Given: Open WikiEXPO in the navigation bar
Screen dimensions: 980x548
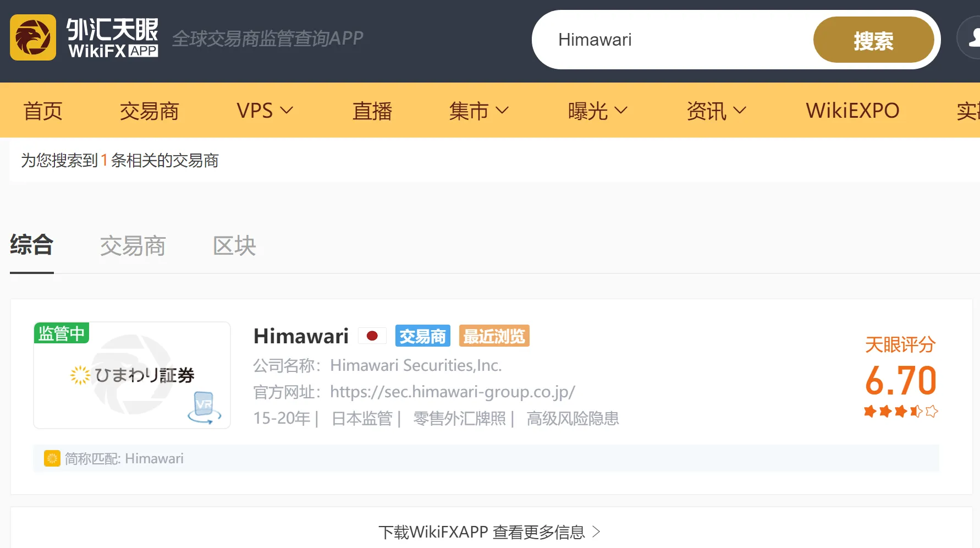Looking at the screenshot, I should pos(852,111).
